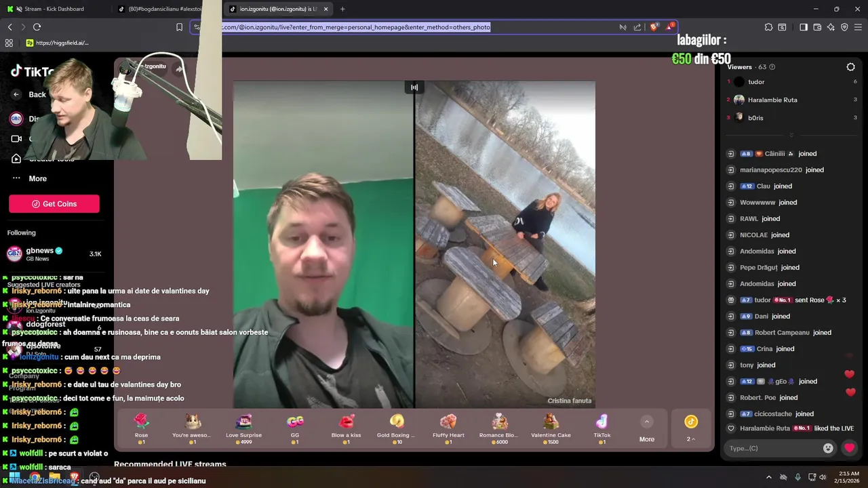Reload the page with the browser refresh icon
The width and height of the screenshot is (868, 488).
(37, 27)
